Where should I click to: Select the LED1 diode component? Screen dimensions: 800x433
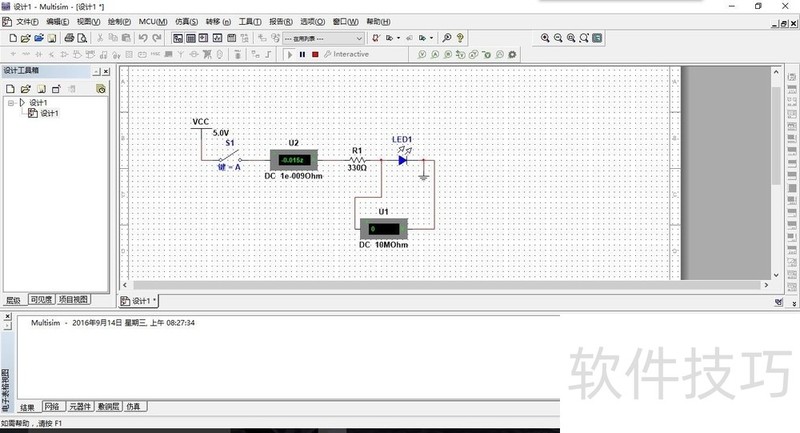coord(403,160)
